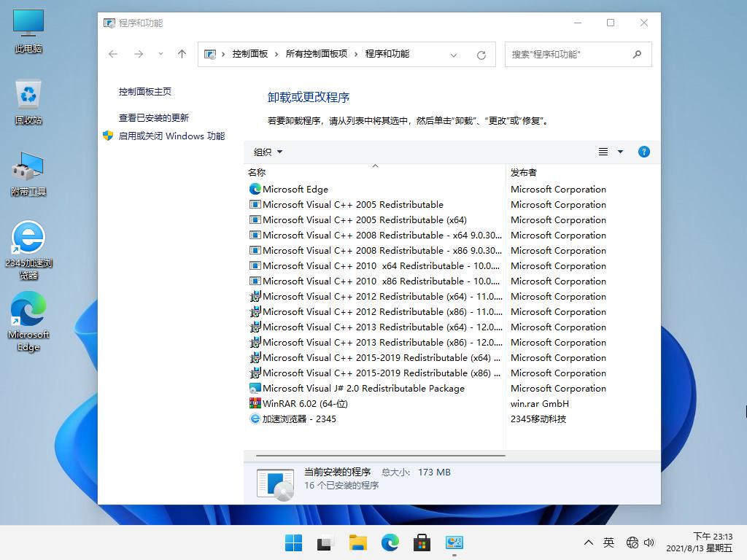
Task: Open Task View in taskbar
Action: 325,542
